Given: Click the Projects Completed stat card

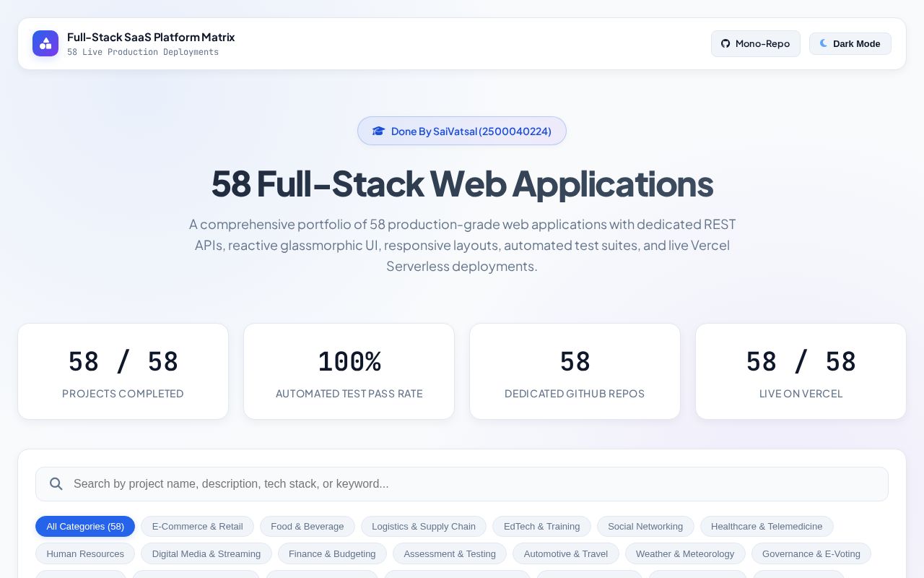Looking at the screenshot, I should pyautogui.click(x=123, y=371).
